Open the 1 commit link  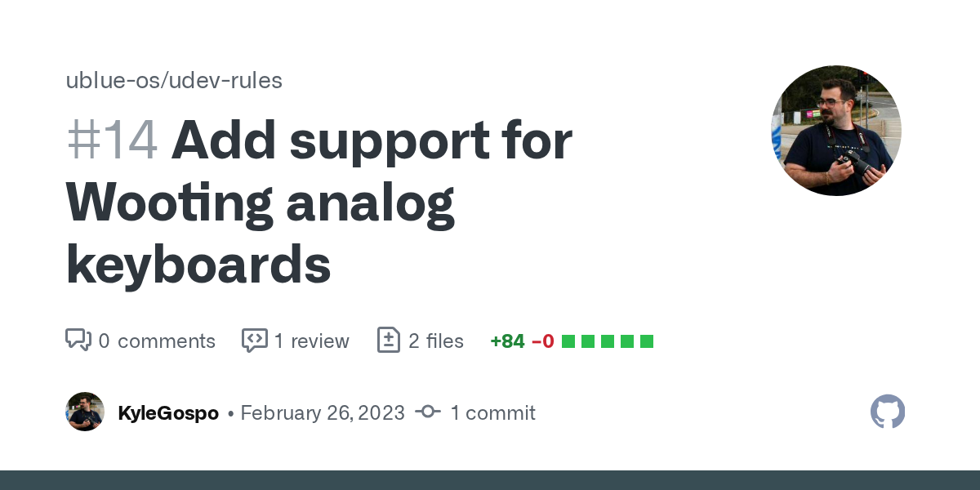[492, 413]
